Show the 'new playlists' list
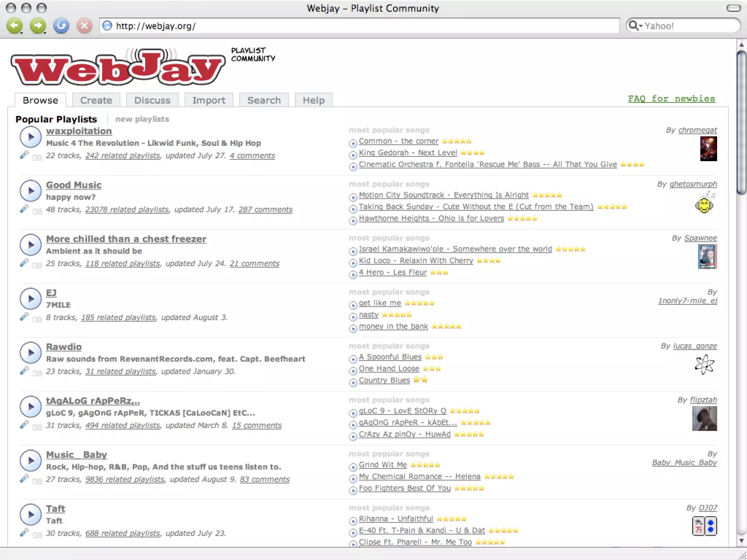Screen dimensions: 747x560 (x=142, y=119)
